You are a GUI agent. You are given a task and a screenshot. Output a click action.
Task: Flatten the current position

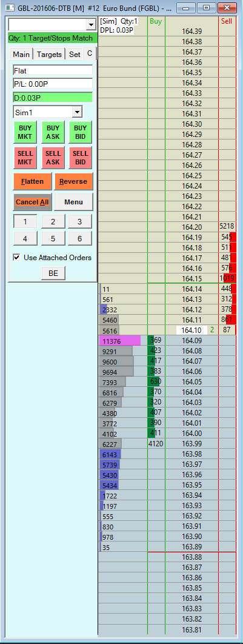[33, 181]
